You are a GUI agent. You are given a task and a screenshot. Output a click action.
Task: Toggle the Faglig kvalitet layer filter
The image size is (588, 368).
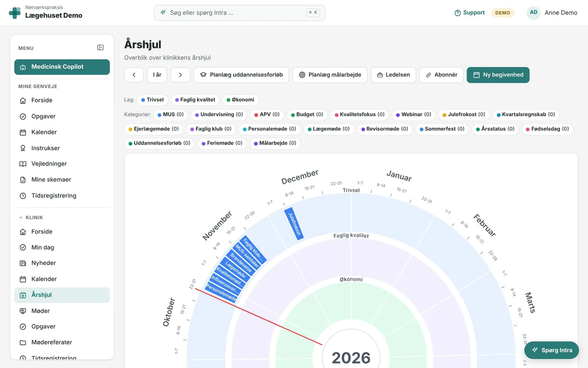point(195,100)
